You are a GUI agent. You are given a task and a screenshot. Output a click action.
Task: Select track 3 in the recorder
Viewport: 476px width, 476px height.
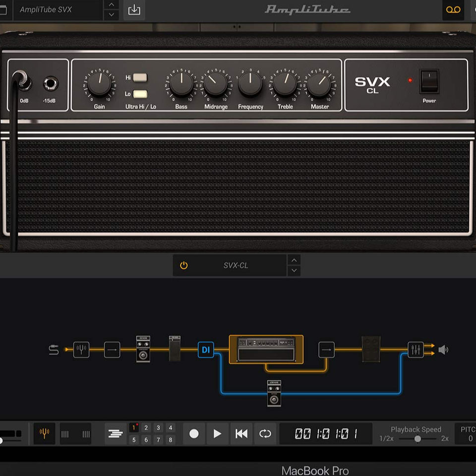click(x=158, y=427)
